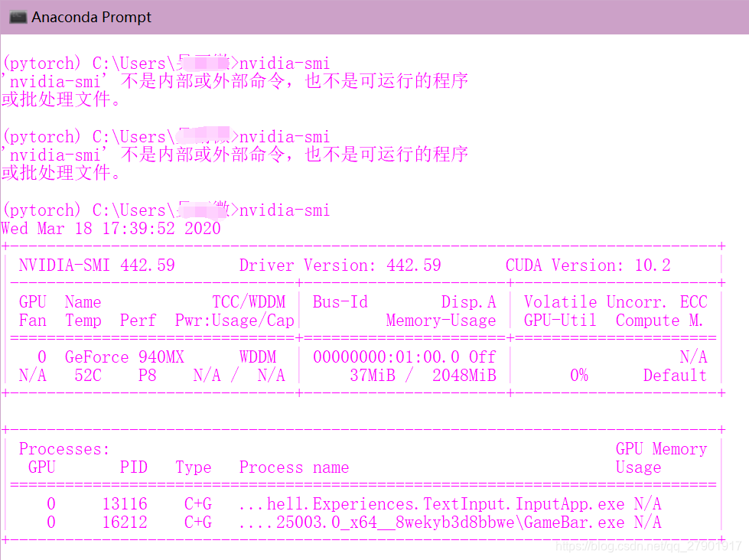Click process ID '16212'

pos(125,522)
